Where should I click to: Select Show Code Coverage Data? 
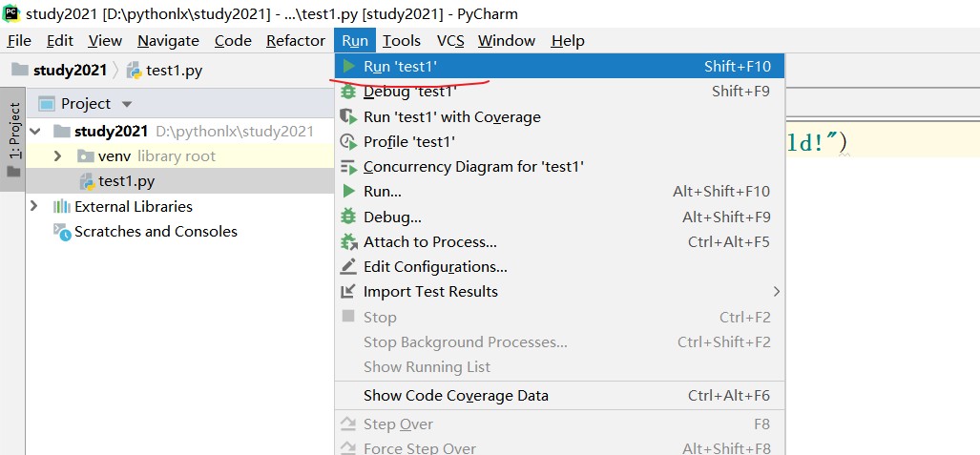click(560, 396)
